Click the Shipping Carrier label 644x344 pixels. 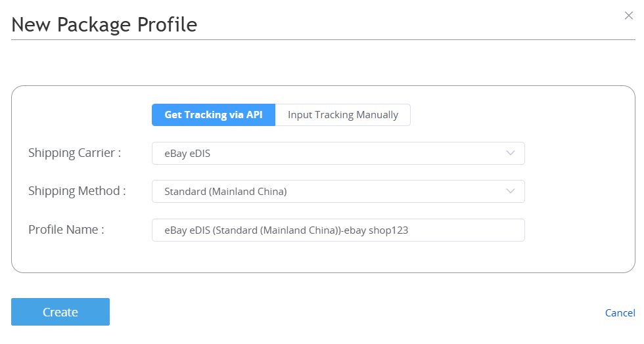pyautogui.click(x=74, y=153)
